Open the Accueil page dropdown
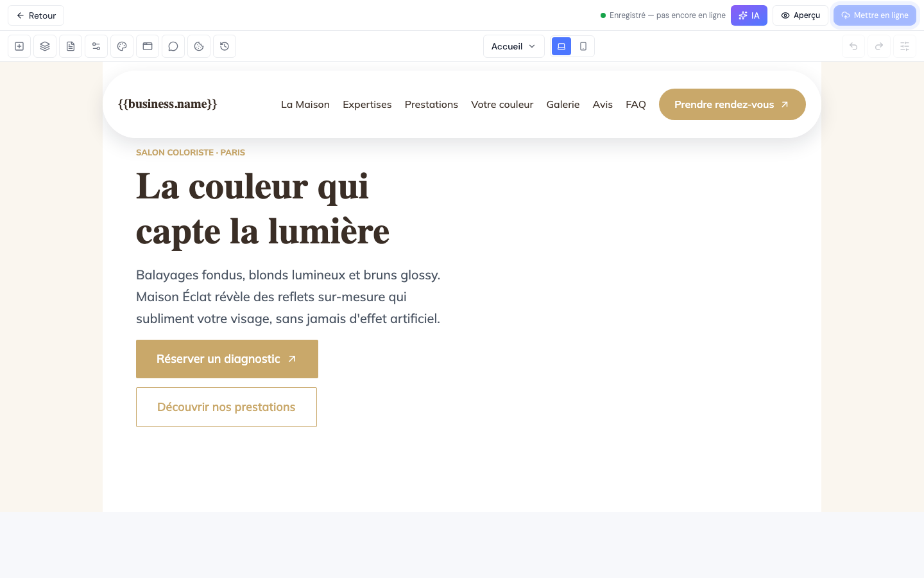The image size is (924, 578). click(513, 46)
